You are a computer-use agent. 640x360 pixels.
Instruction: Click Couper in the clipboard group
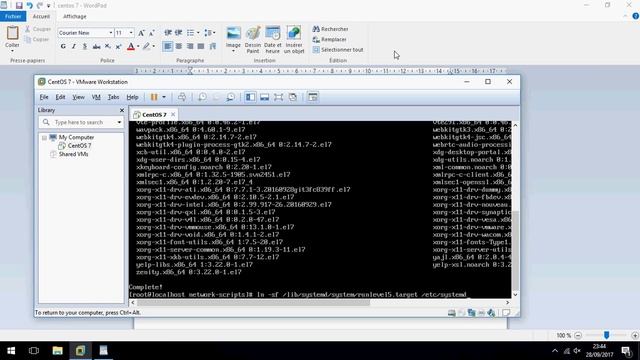38,29
